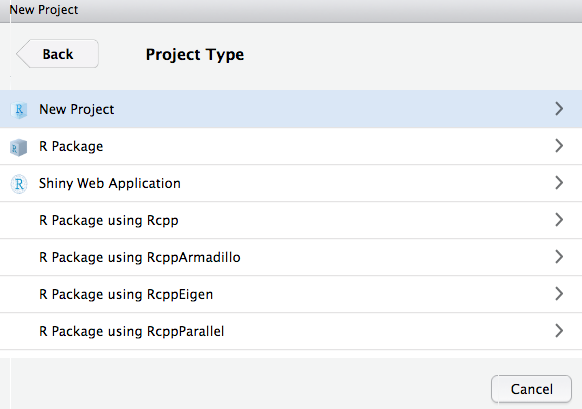The width and height of the screenshot is (582, 409).
Task: Expand the RcppEigen row chevron
Action: 559,294
